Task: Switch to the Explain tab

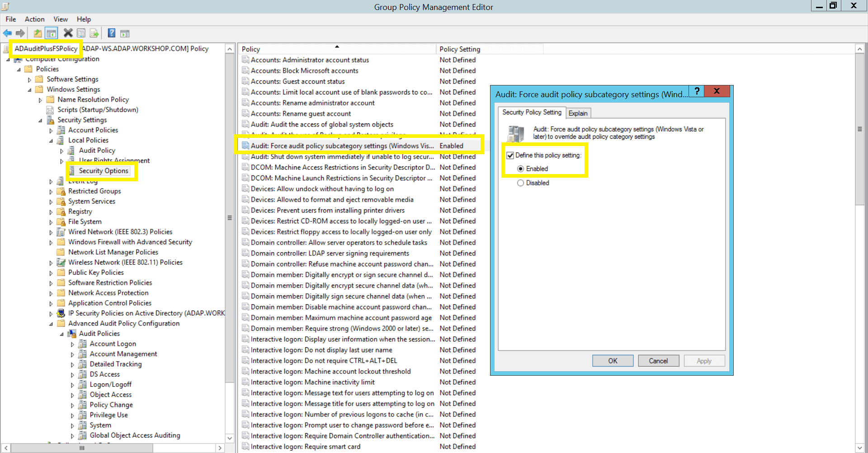Action: point(578,113)
